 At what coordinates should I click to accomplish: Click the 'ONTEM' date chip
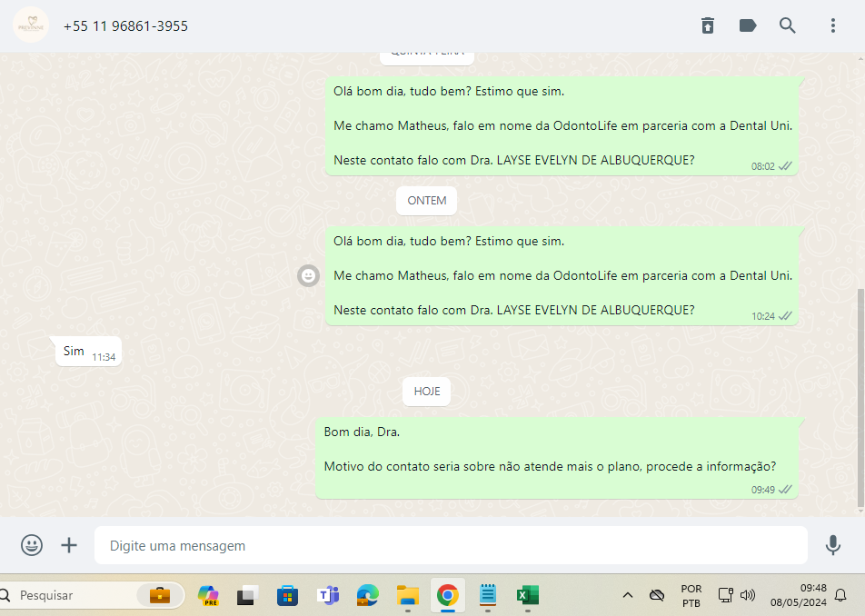pyautogui.click(x=426, y=201)
